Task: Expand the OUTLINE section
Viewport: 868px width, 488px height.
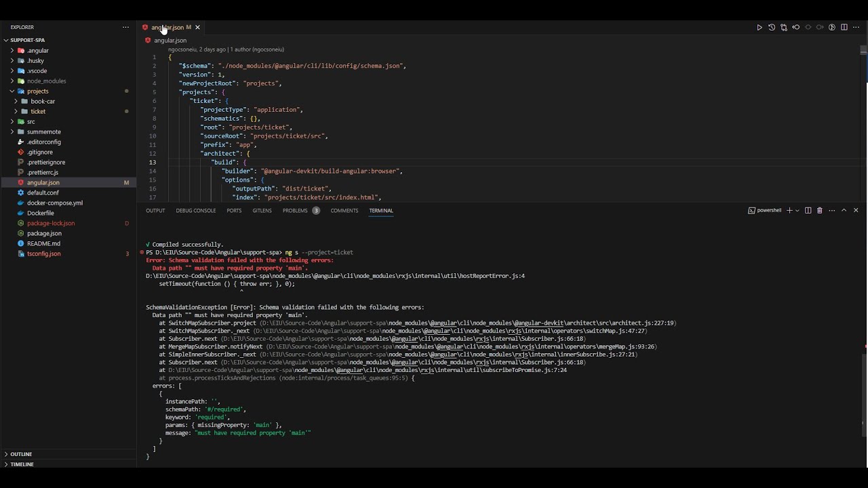Action: click(x=68, y=454)
